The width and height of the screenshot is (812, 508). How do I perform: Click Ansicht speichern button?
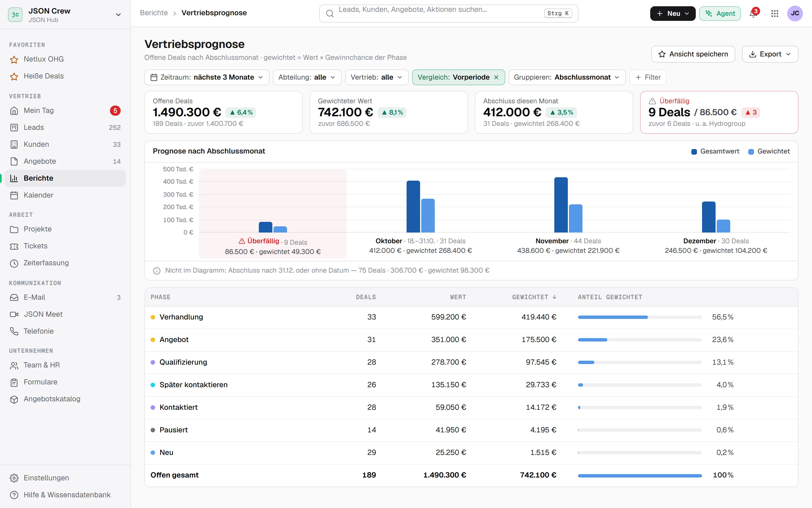(693, 54)
